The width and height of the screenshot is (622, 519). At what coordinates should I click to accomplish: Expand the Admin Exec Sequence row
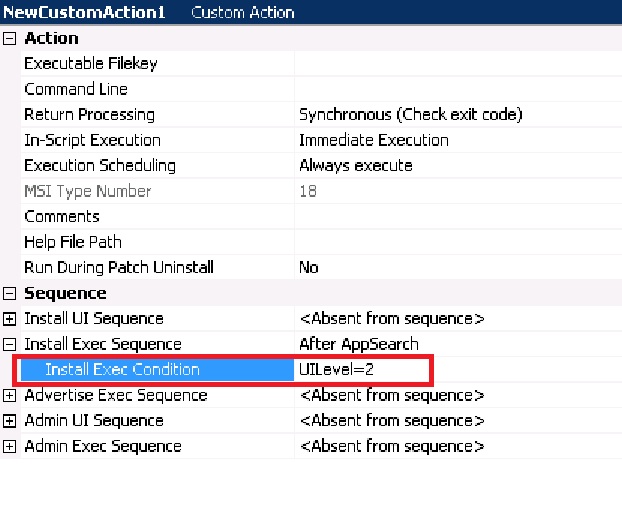(10, 447)
